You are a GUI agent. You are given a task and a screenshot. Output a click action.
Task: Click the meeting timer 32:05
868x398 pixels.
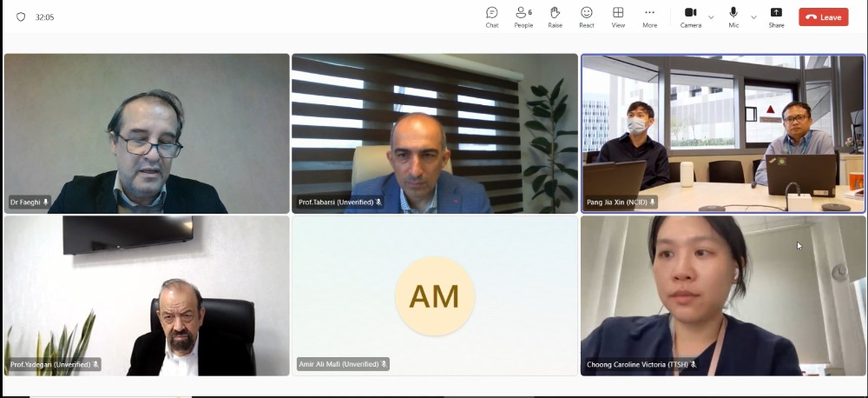click(x=44, y=17)
